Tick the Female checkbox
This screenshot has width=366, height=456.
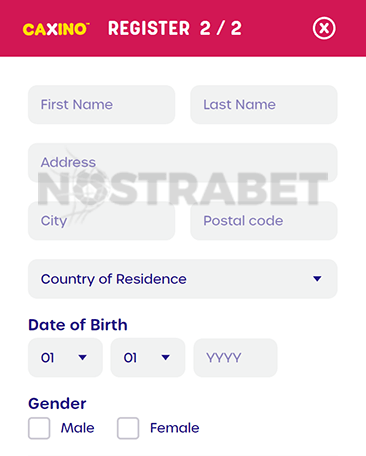click(x=128, y=428)
